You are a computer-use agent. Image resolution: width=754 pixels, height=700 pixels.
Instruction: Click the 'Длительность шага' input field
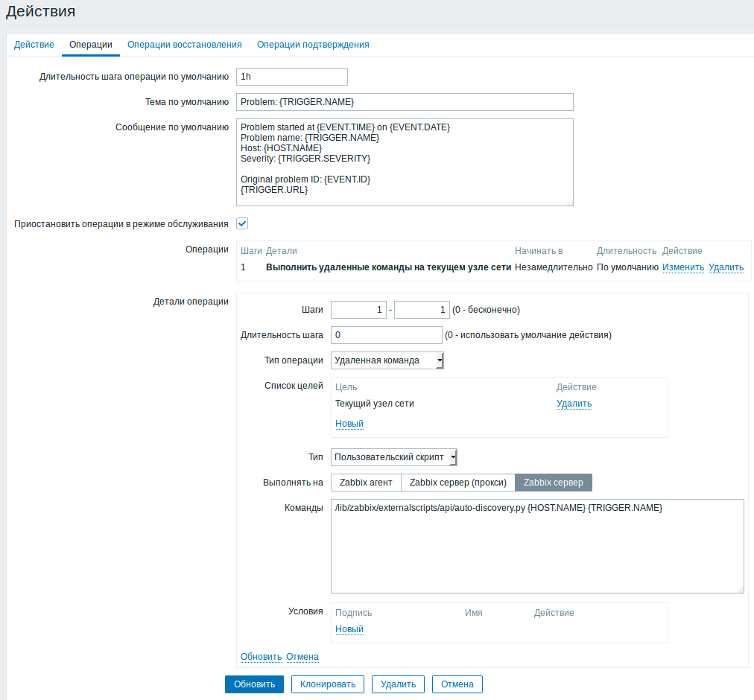coord(386,335)
